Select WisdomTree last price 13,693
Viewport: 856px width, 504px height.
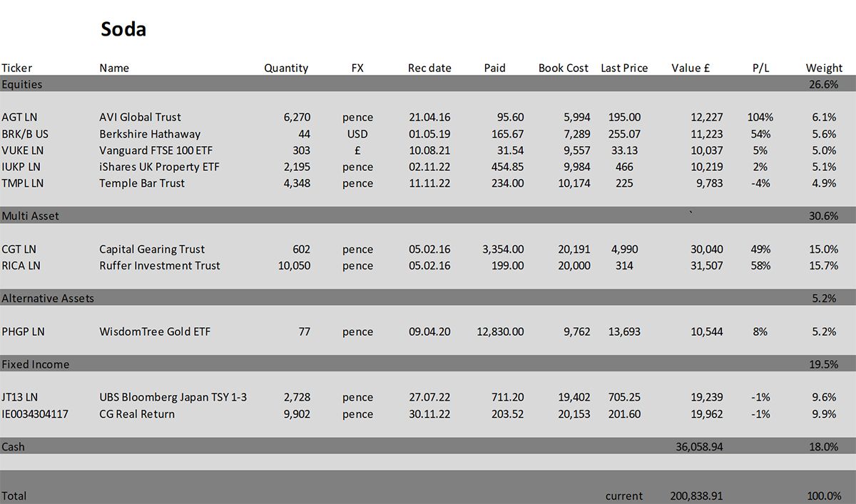[x=623, y=331]
